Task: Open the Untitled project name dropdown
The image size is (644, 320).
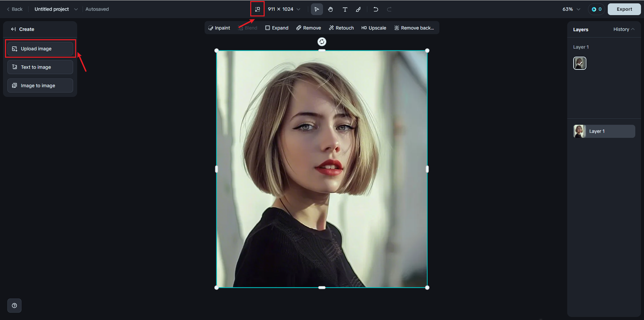Action: pyautogui.click(x=56, y=9)
